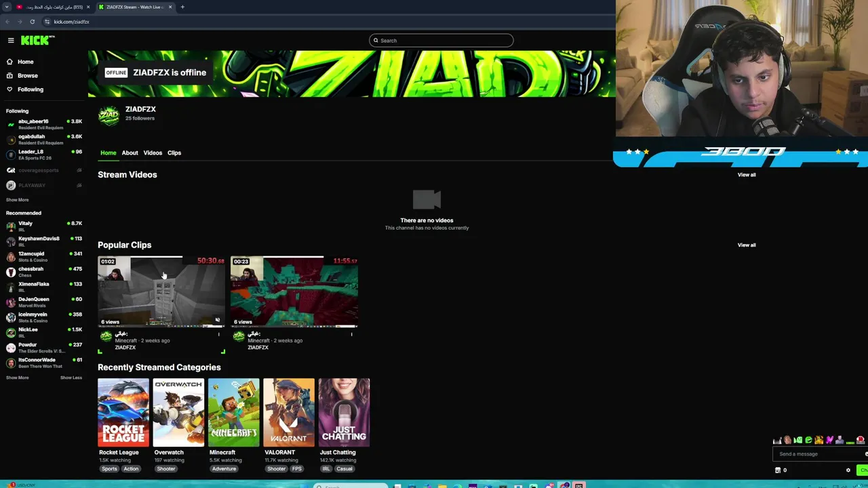Open ogabdullah followed channel
The image size is (868, 488).
click(x=44, y=140)
